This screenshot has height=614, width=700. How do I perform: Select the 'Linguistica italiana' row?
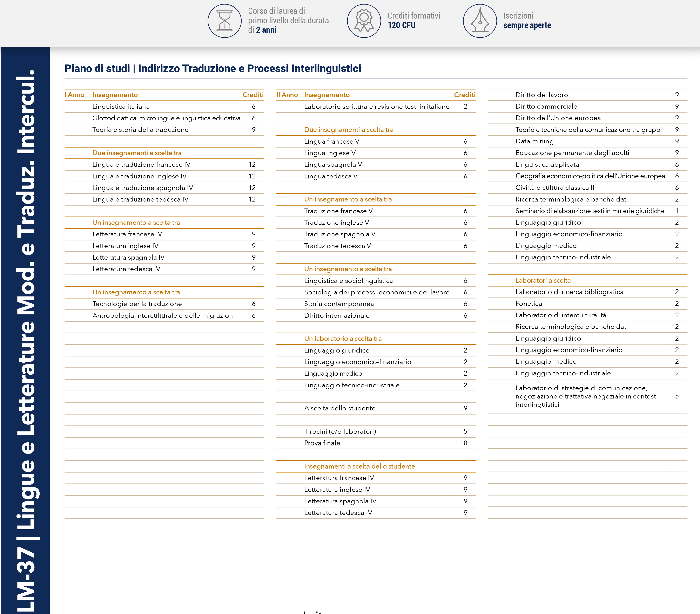164,107
